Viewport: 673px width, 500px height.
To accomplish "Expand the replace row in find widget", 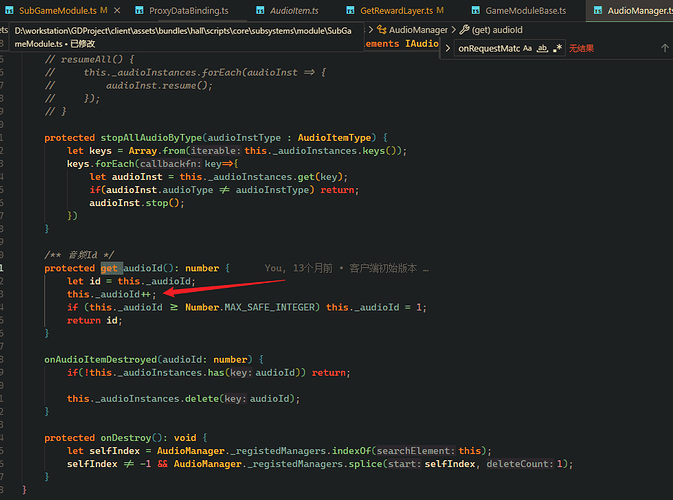I will pyautogui.click(x=447, y=48).
